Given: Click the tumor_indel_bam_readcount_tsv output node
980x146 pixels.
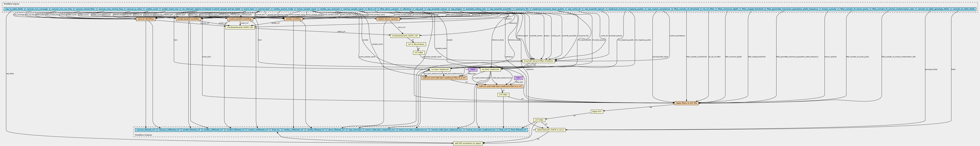Looking at the screenshot, I should [380, 130].
